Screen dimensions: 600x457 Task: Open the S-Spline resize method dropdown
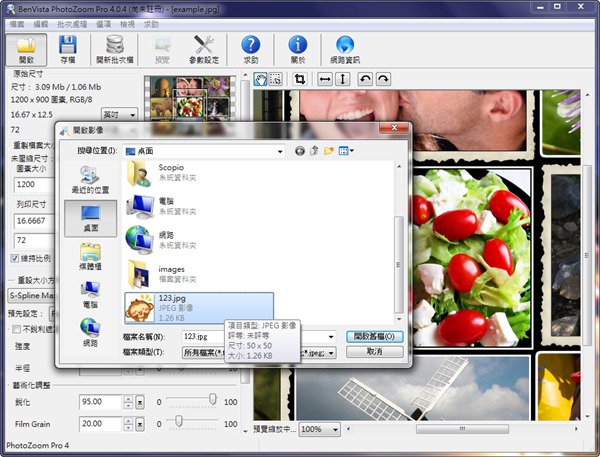point(31,295)
